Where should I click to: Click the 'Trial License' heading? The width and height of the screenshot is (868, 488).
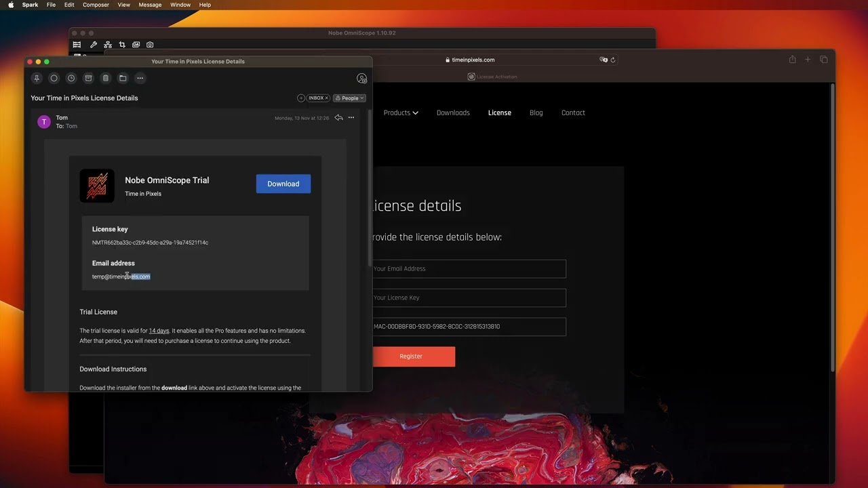click(x=98, y=312)
